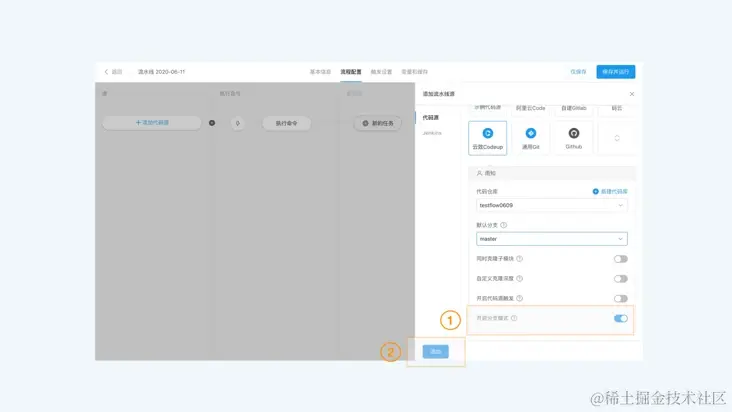This screenshot has height=412, width=732.
Task: Switch to the 触发设置 tab
Action: (x=381, y=72)
